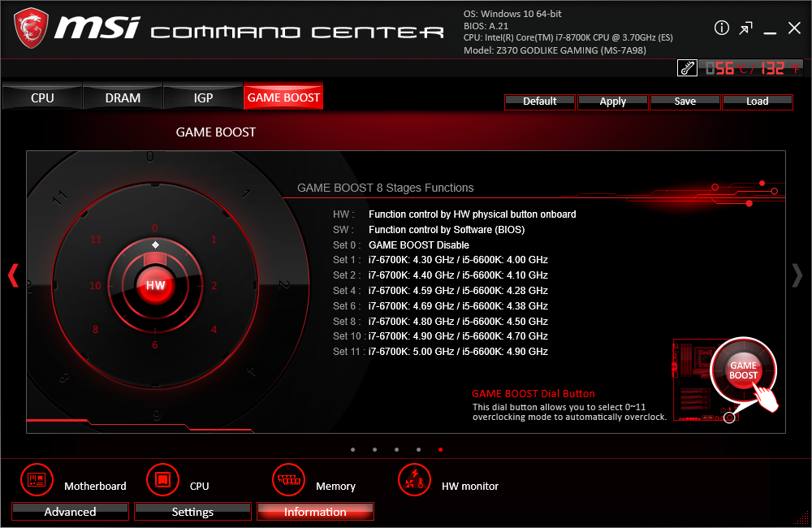Jump to second page indicator dot
Screen dimensions: 812x528
[x=374, y=450]
